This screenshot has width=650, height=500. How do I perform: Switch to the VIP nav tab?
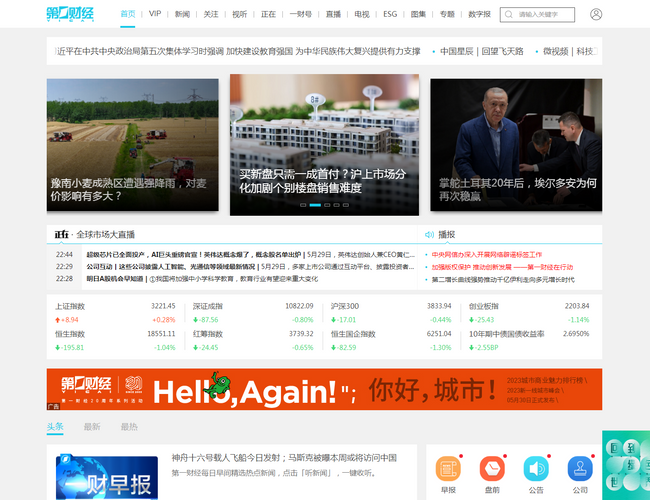[x=155, y=15]
